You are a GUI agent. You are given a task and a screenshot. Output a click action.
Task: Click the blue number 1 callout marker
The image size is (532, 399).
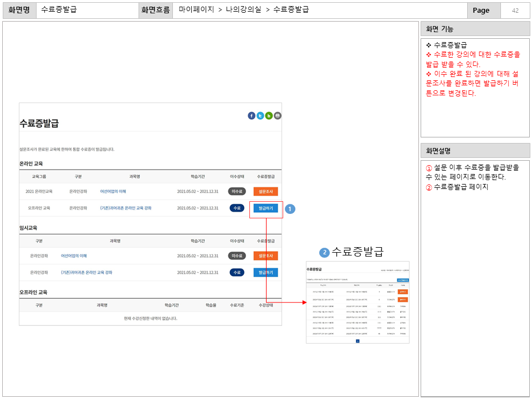tap(290, 209)
